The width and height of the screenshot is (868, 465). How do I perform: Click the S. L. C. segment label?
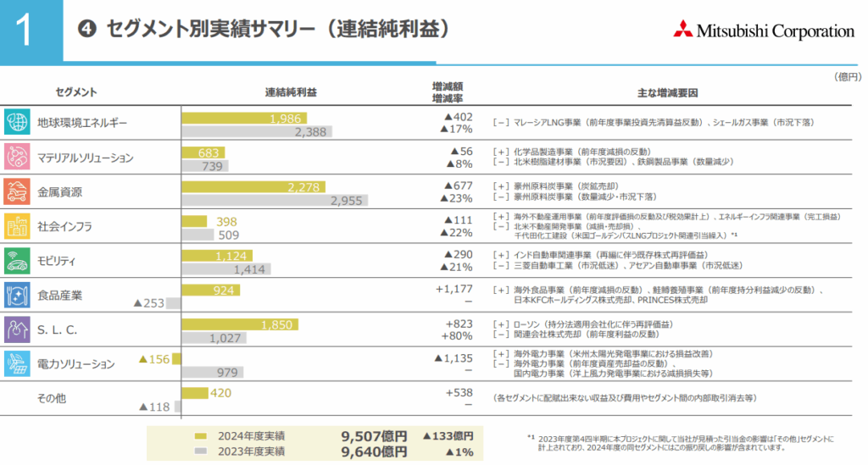coord(57,330)
